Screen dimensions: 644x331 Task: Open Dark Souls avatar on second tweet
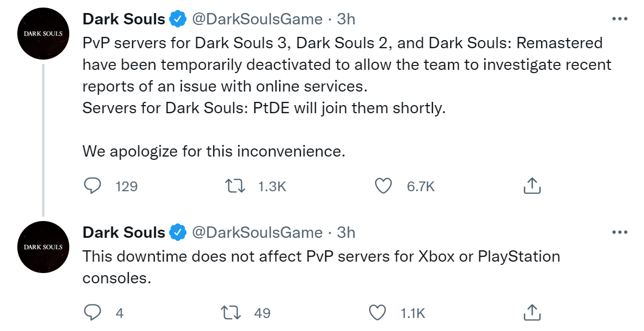pos(43,247)
